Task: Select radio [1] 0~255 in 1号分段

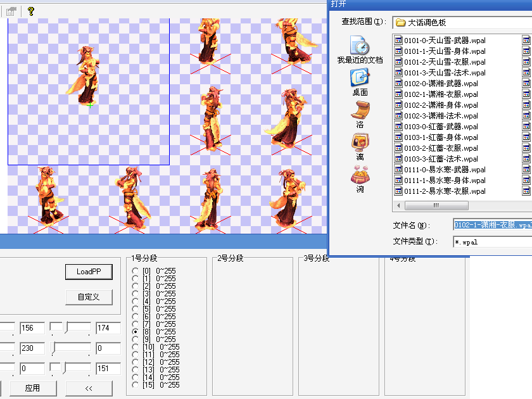Action: tap(135, 279)
